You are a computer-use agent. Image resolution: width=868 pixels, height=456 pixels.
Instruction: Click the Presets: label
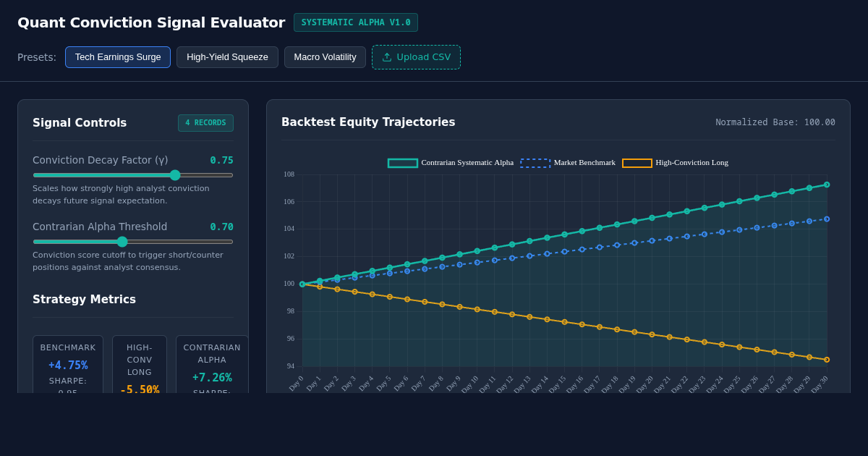37,57
